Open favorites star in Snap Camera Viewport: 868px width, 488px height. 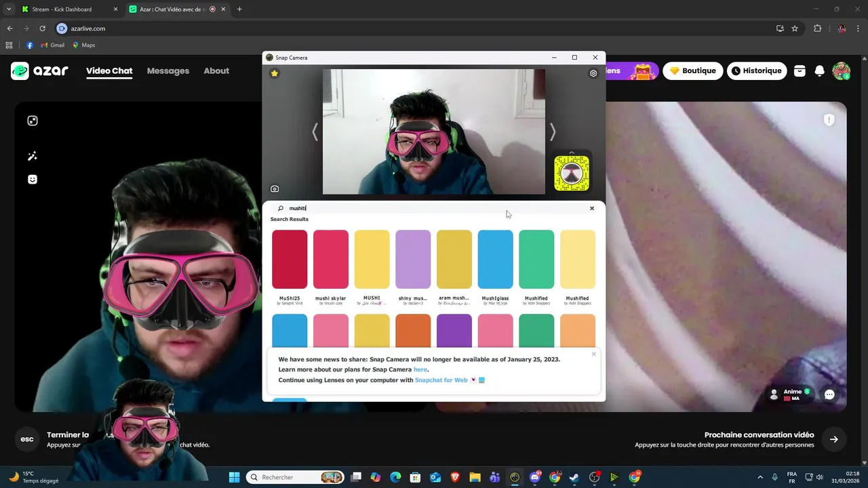pos(275,73)
